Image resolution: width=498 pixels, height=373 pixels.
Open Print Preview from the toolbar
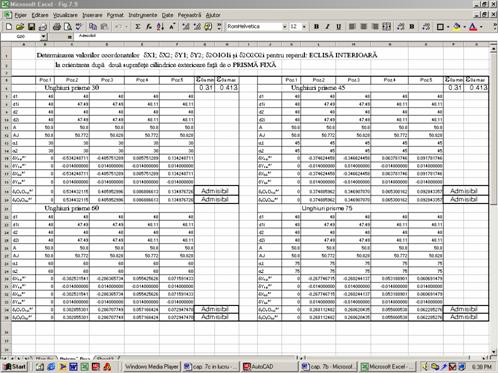pos(68,27)
